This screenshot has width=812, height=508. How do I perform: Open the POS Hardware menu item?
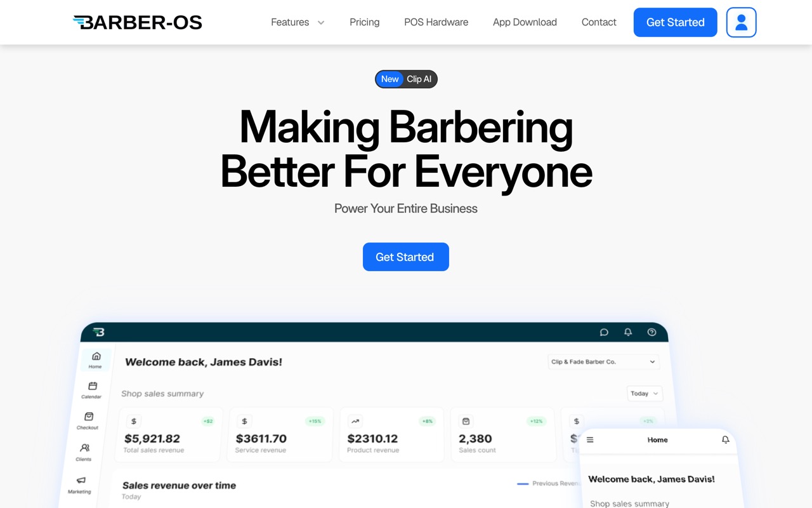pyautogui.click(x=436, y=22)
